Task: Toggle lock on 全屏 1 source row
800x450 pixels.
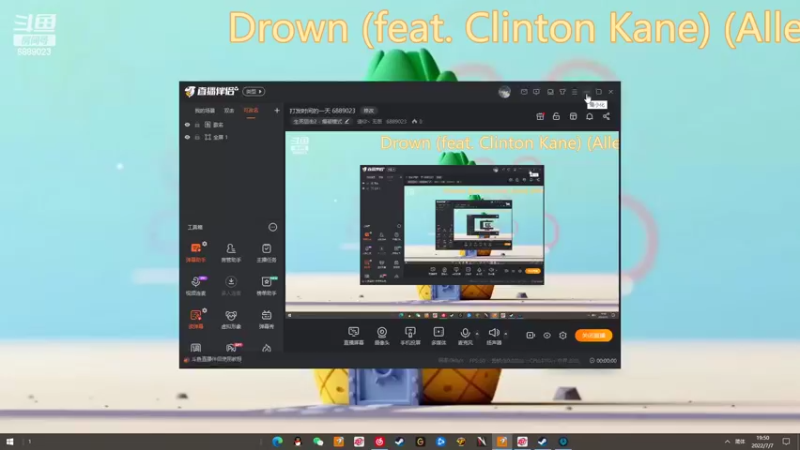Action: point(197,137)
